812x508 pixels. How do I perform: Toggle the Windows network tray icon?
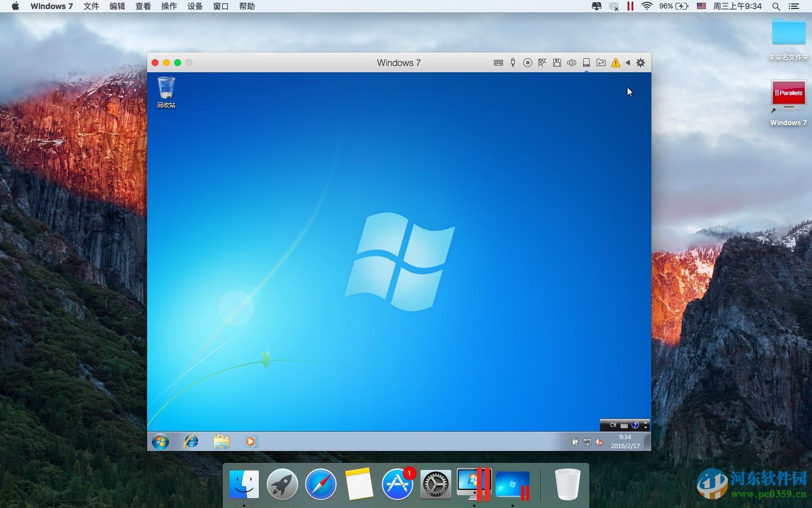point(586,442)
